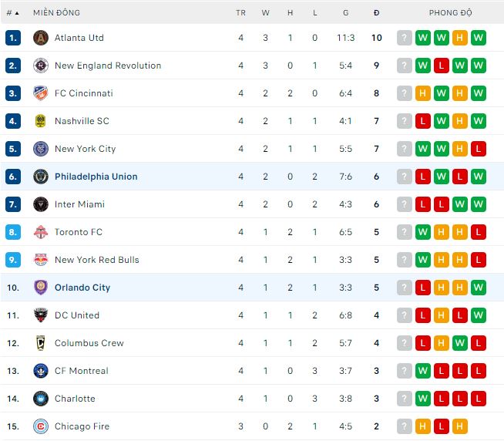Click the Atlanta Utd team logo
The height and width of the screenshot is (441, 504).
(41, 38)
